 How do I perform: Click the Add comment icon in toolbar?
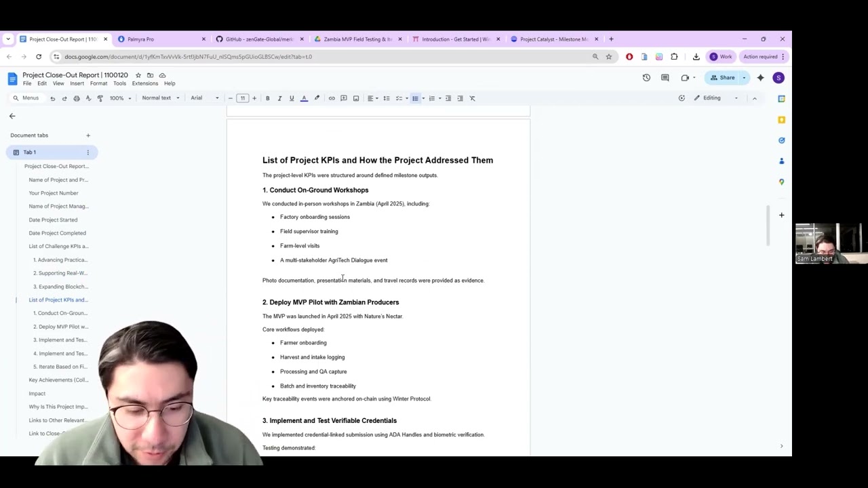pyautogui.click(x=344, y=98)
